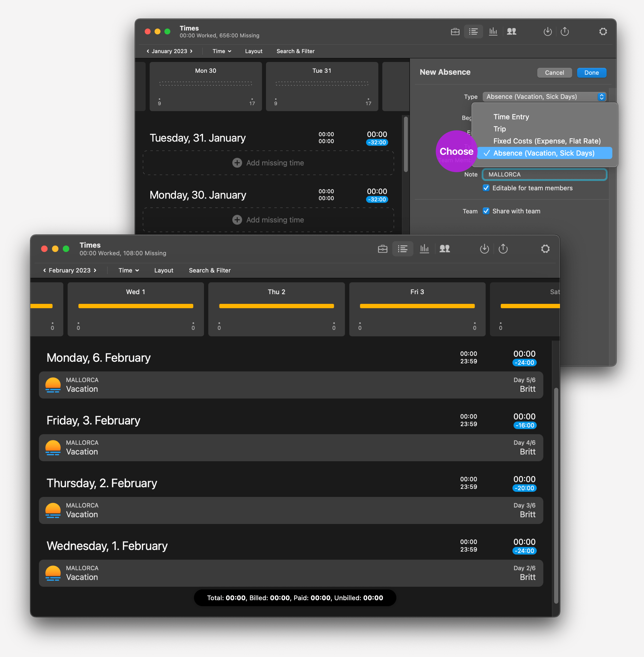This screenshot has width=644, height=657.
Task: Click scrollbar in February entries list
Action: (556, 496)
